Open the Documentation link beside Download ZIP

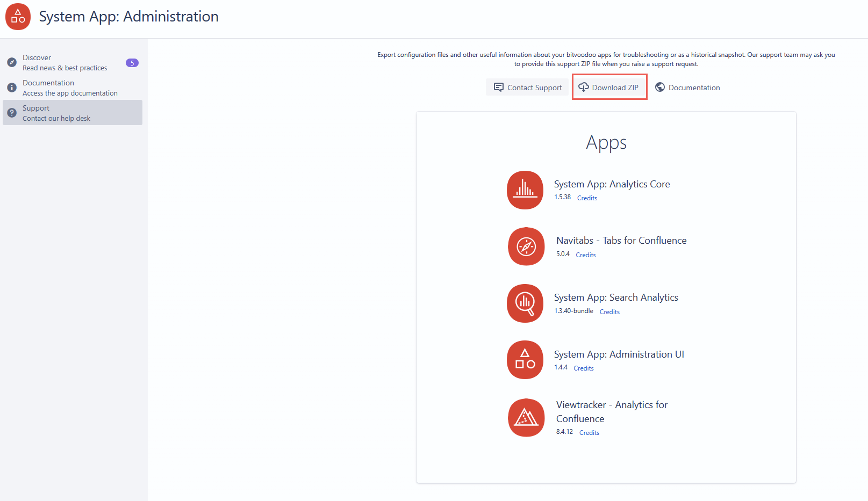(687, 88)
